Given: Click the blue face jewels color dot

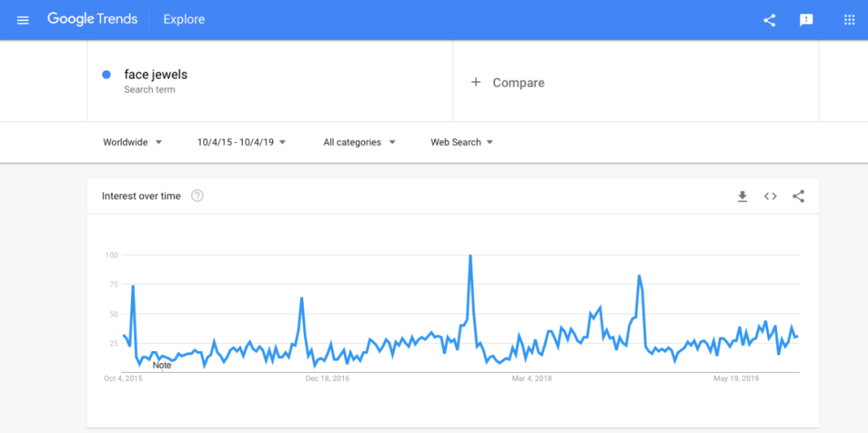Looking at the screenshot, I should [x=106, y=75].
